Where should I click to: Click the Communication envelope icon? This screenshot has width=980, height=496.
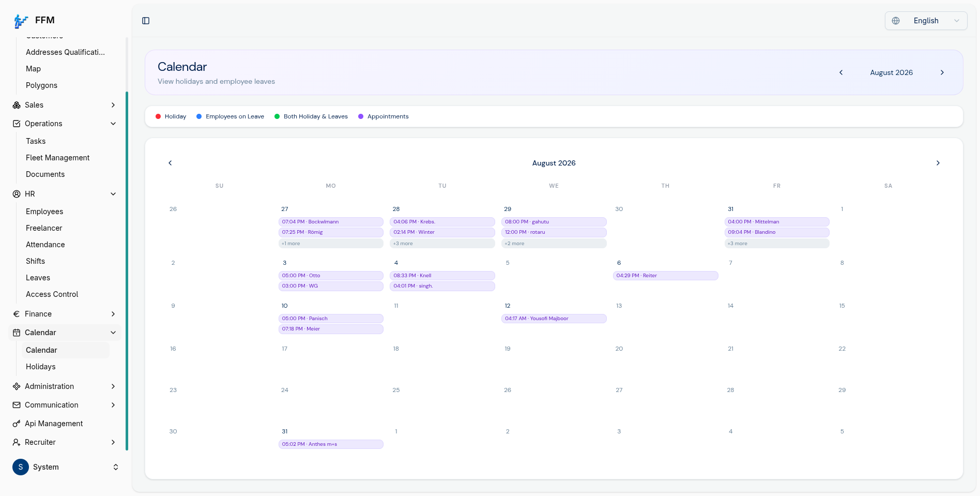[x=17, y=405]
